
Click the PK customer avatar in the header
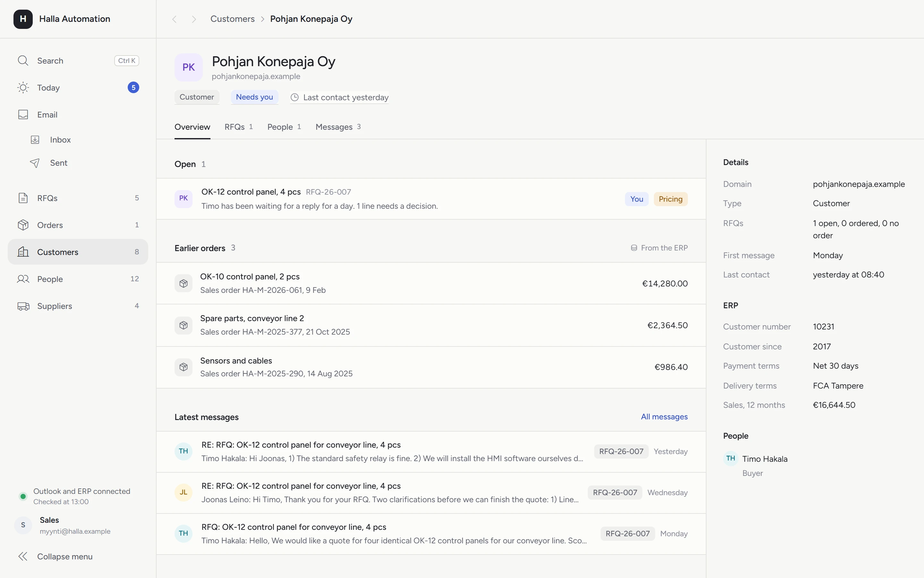click(x=189, y=67)
